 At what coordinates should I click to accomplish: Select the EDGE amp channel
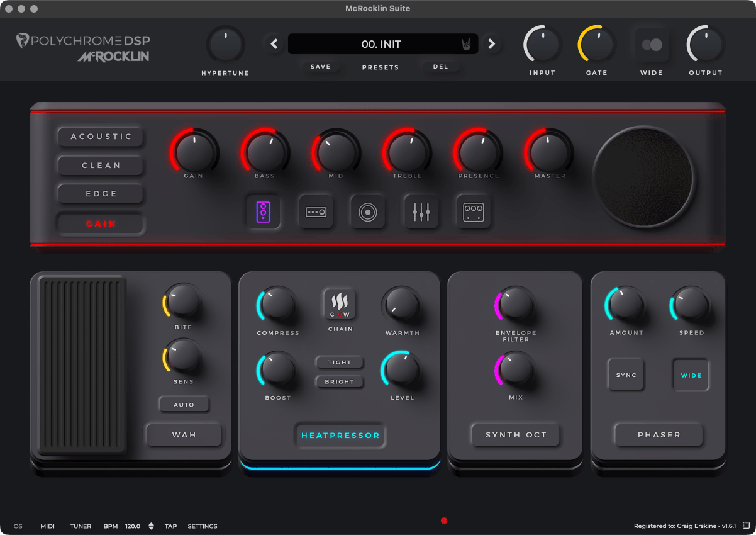point(101,194)
